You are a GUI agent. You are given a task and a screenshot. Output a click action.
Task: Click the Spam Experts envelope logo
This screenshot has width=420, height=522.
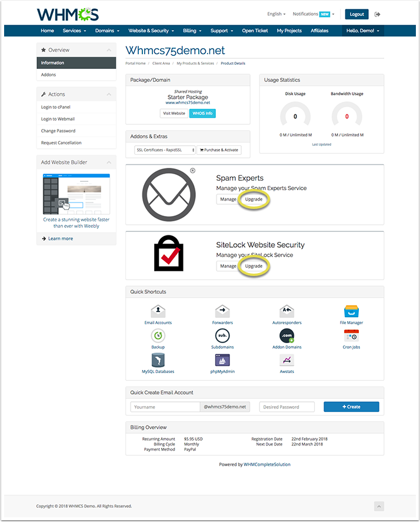tap(169, 195)
